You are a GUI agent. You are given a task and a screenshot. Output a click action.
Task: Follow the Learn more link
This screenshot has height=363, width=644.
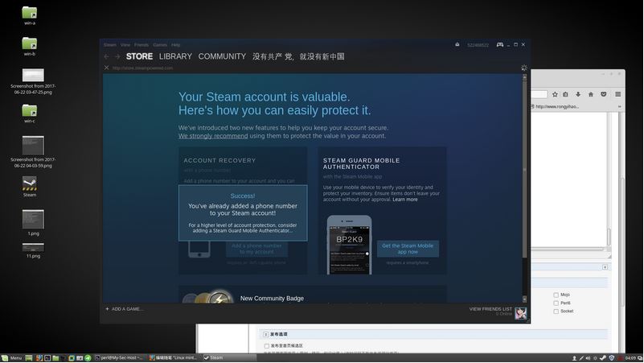coord(405,200)
